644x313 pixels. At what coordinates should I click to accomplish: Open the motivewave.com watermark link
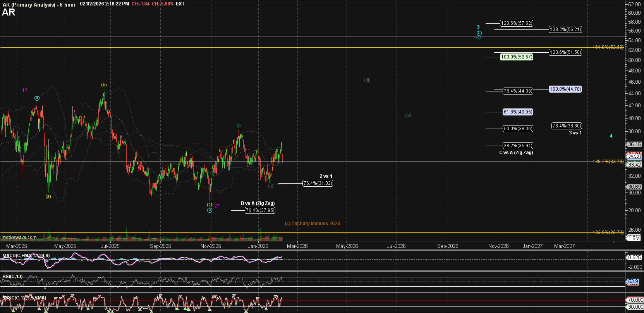[x=19, y=237]
